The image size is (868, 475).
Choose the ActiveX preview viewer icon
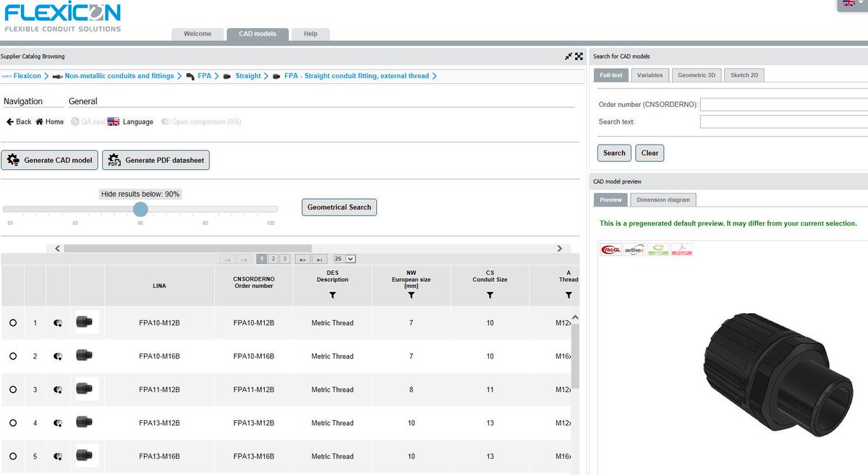tap(634, 249)
